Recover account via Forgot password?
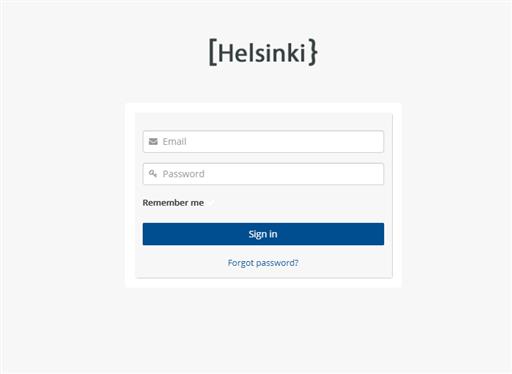This screenshot has width=512, height=374. (263, 263)
